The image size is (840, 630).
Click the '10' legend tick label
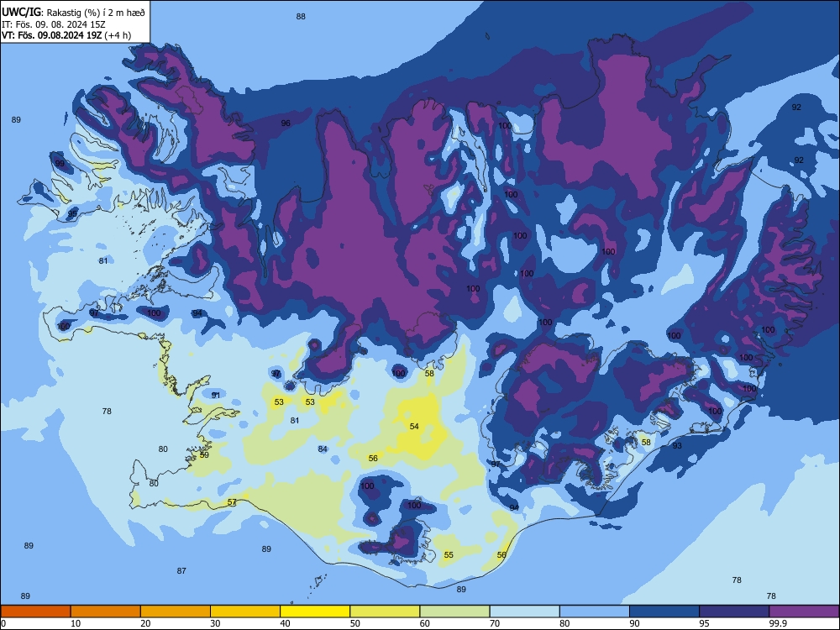point(76,623)
